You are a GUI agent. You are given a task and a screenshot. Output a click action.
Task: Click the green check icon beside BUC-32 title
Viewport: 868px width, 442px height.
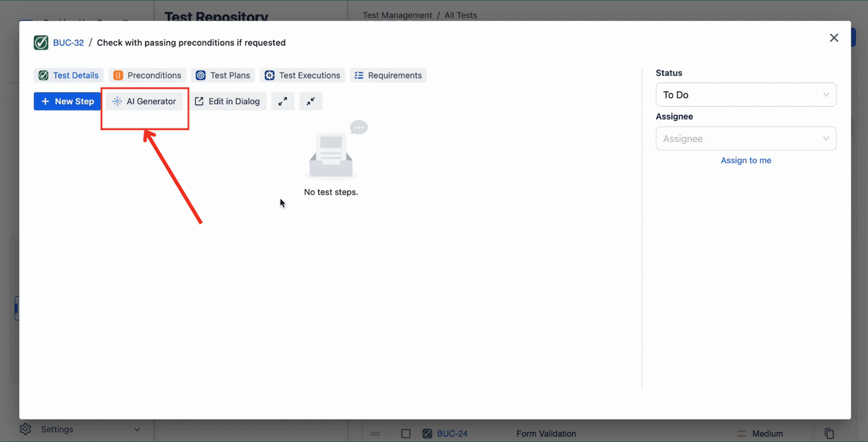[40, 42]
